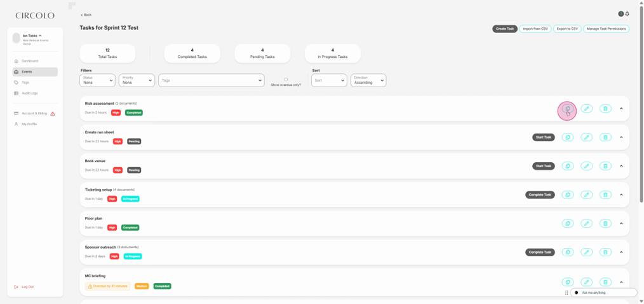Go to Dashboard in the sidebar

coord(30,61)
